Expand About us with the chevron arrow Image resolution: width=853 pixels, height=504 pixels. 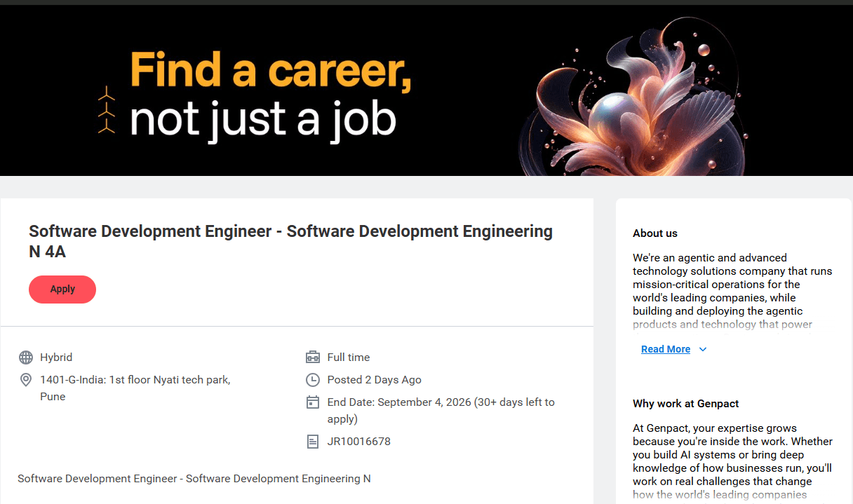(x=703, y=349)
